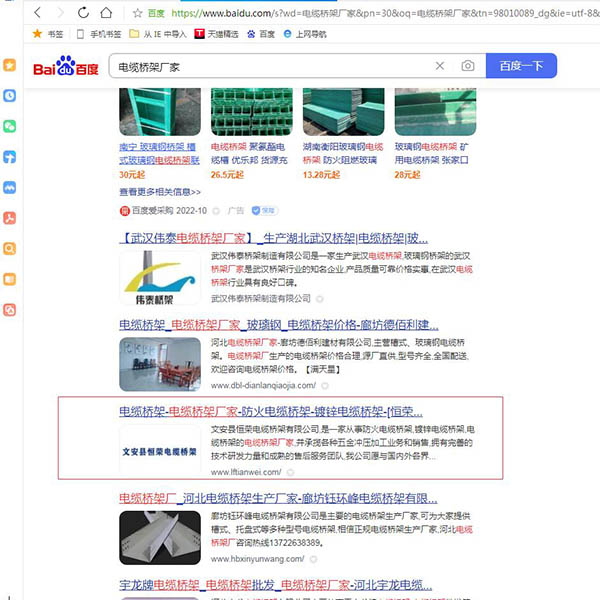Open the 上网导航 bookmark
This screenshot has width=600, height=600.
coord(305,34)
